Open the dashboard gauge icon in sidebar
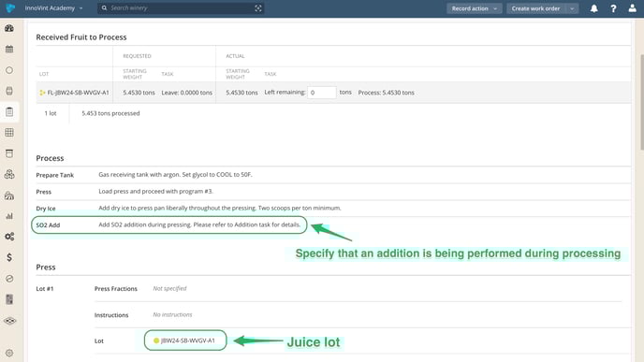 (x=9, y=28)
